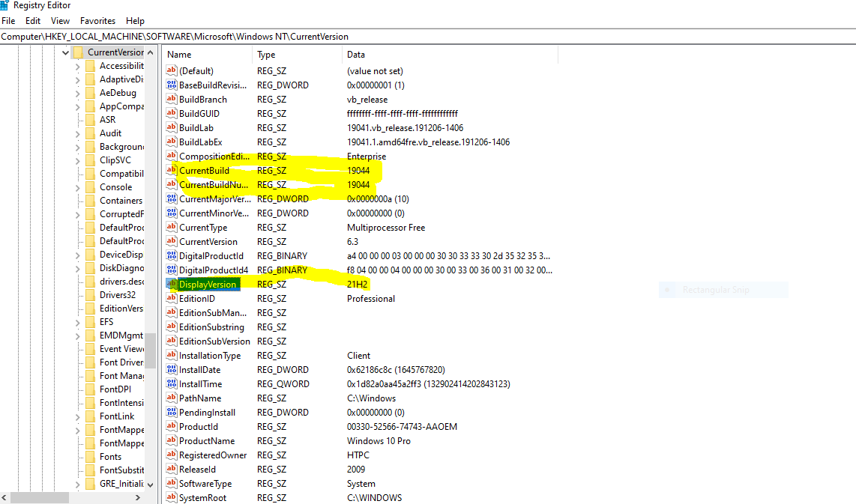Click the DWORD icon beside PendingInstall
This screenshot has width=856, height=504.
click(171, 412)
